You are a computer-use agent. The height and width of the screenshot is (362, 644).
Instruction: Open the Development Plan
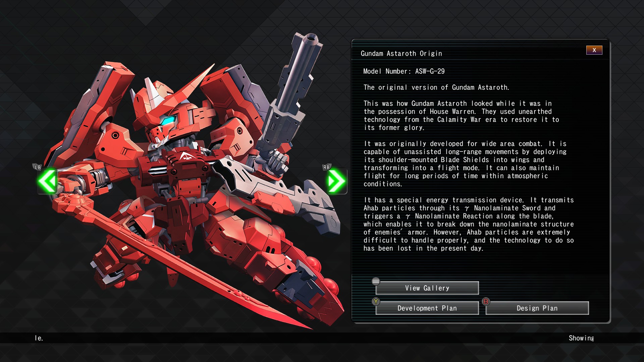pos(427,308)
